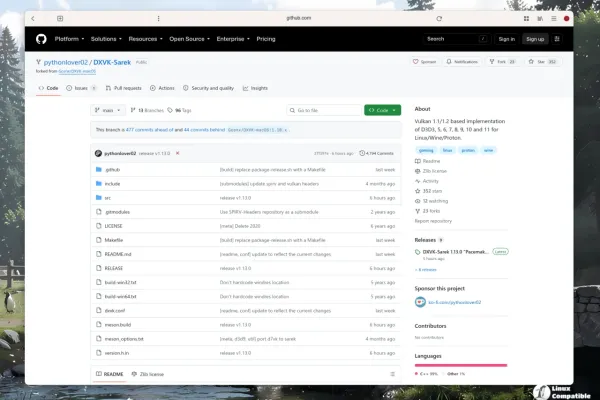
Task: Open the browser hamburger menu icon
Action: 554,18
